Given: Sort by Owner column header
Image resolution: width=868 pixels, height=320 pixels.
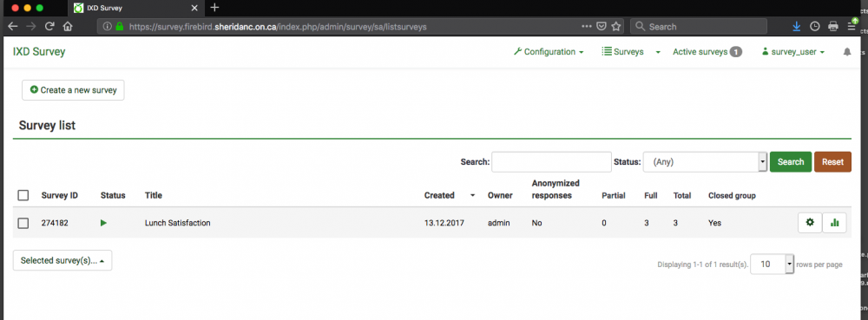Looking at the screenshot, I should 500,195.
